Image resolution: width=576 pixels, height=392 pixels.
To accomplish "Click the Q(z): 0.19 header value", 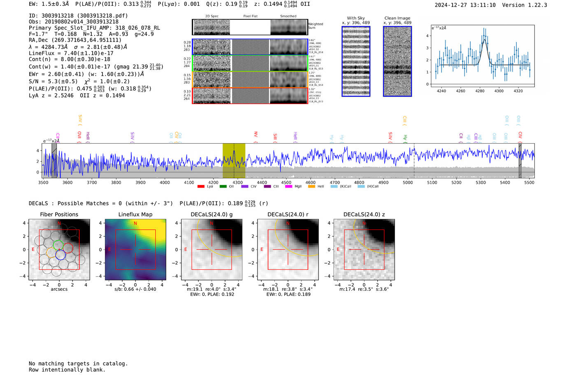I will (x=227, y=4).
